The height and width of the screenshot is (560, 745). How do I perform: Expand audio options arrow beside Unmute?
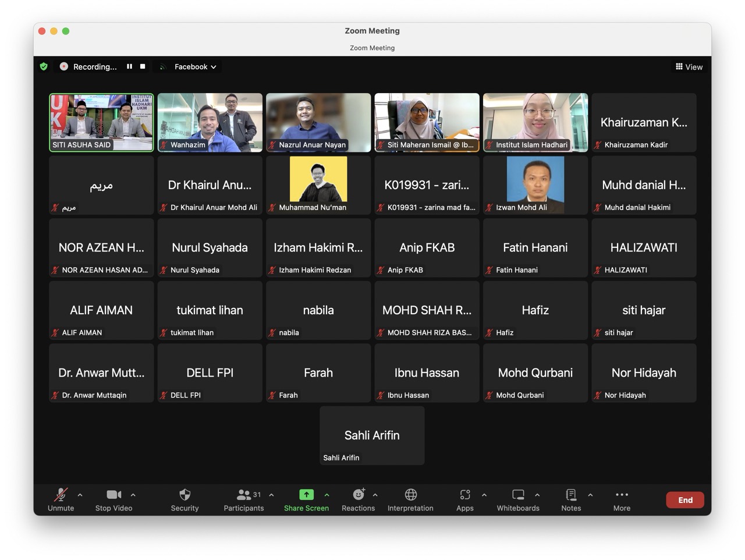(80, 495)
